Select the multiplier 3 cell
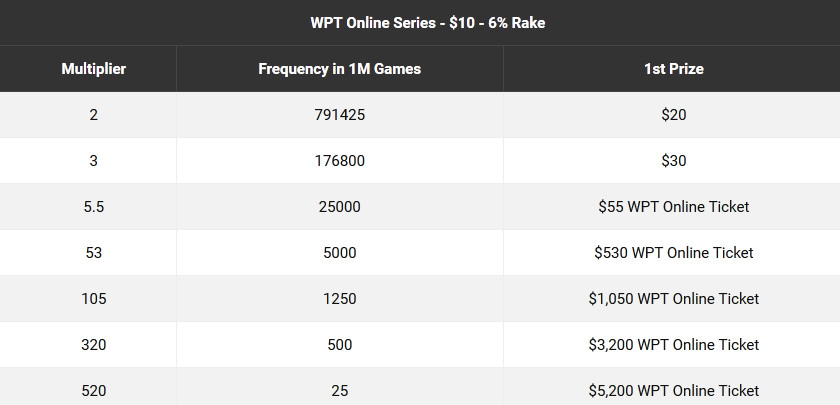This screenshot has height=405, width=840. 94,161
